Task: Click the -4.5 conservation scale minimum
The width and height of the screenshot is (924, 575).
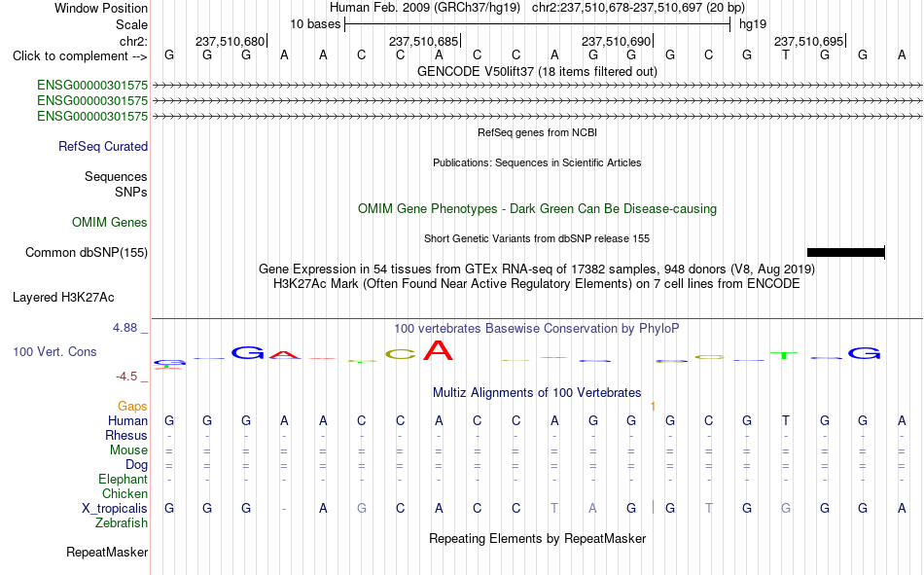Action: (126, 377)
